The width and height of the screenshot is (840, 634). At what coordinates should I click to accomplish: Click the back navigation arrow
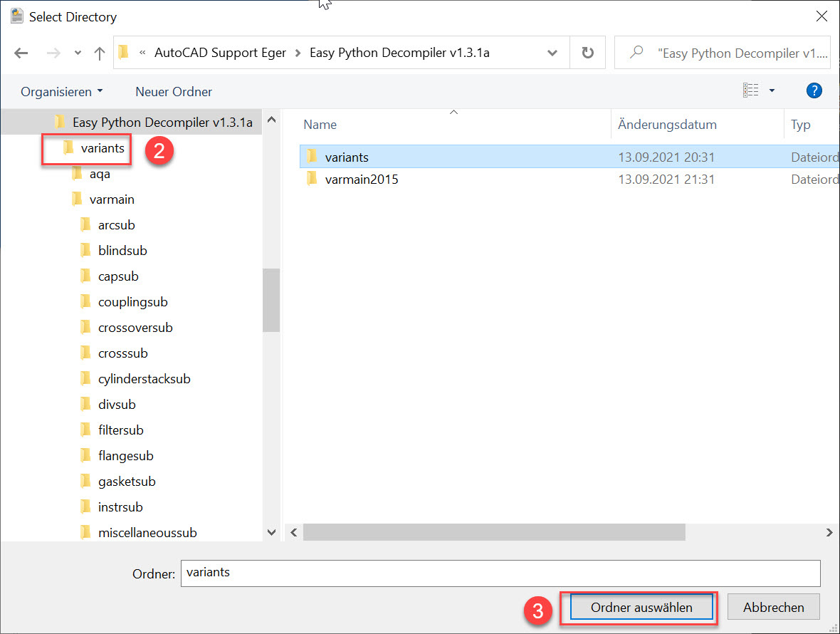tap(21, 53)
